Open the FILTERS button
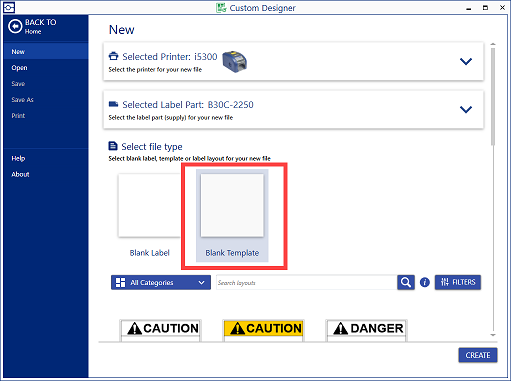 (x=458, y=282)
